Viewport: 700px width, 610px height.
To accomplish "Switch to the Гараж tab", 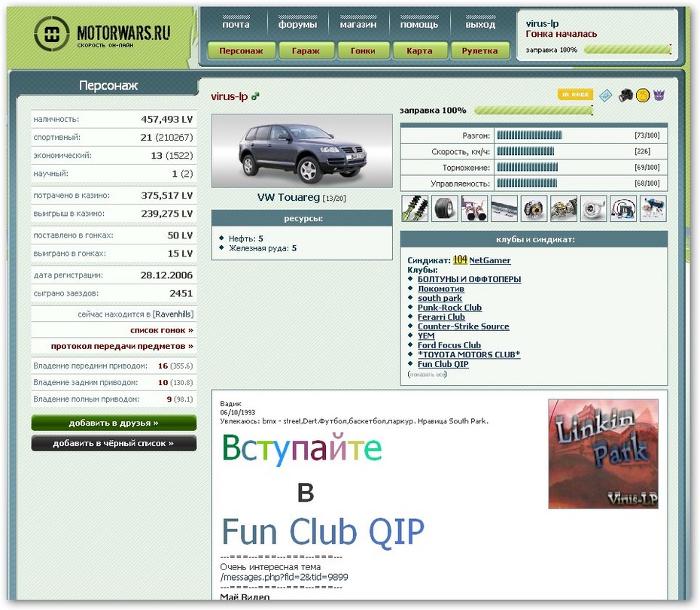I will pyautogui.click(x=306, y=51).
